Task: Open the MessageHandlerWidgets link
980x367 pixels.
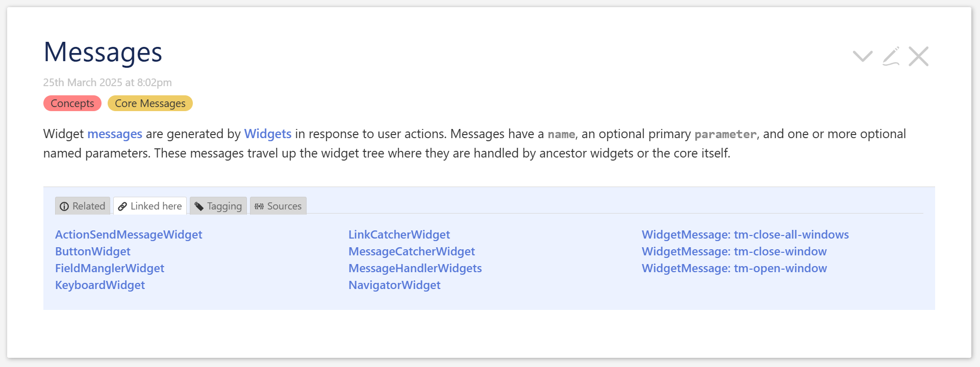Action: click(x=415, y=268)
